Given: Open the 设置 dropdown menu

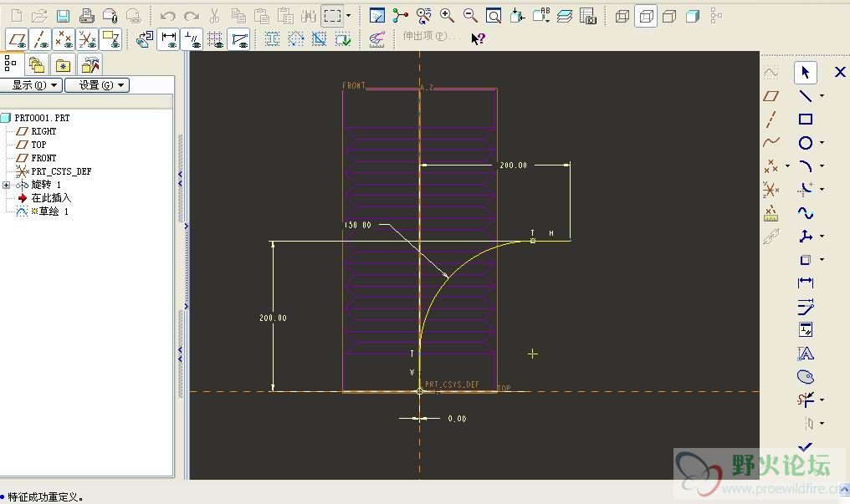Looking at the screenshot, I should click(97, 85).
